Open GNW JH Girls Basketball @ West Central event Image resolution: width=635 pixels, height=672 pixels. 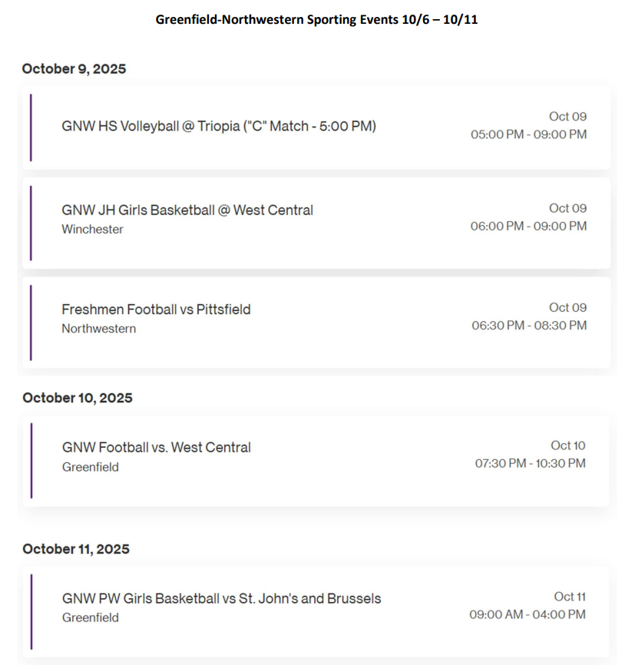point(187,210)
